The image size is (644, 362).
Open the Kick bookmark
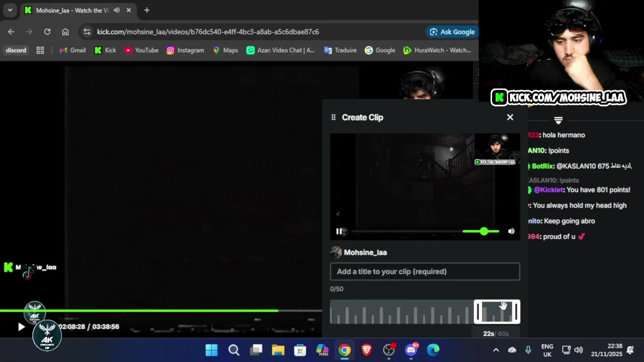click(105, 50)
